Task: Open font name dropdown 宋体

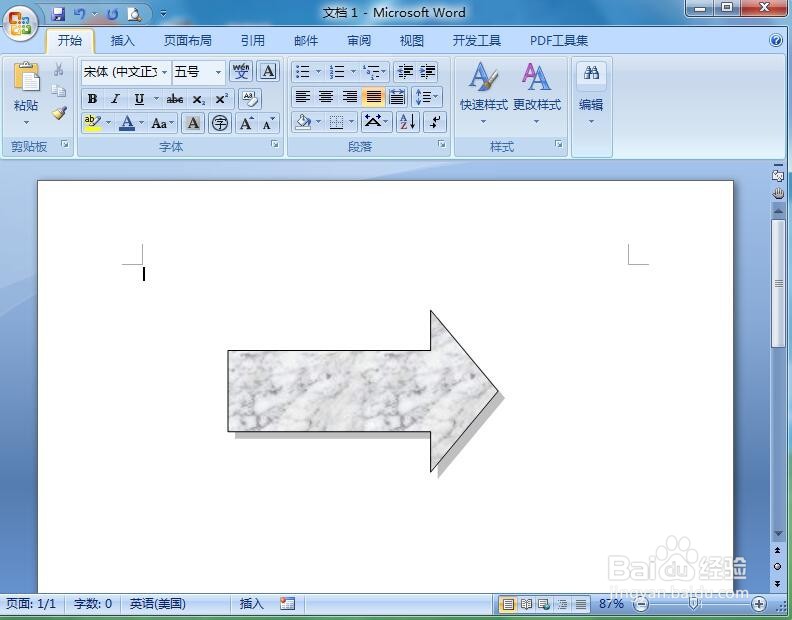Action: pyautogui.click(x=164, y=72)
